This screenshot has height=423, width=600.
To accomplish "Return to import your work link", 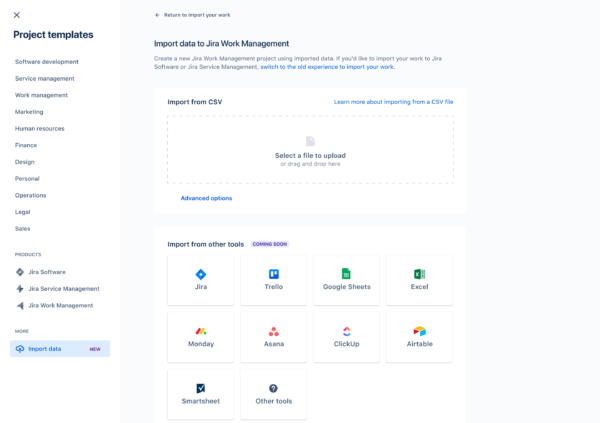I will pyautogui.click(x=194, y=15).
